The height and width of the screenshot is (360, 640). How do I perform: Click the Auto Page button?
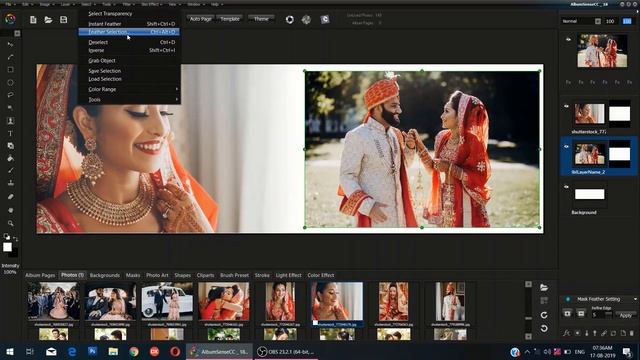(201, 19)
